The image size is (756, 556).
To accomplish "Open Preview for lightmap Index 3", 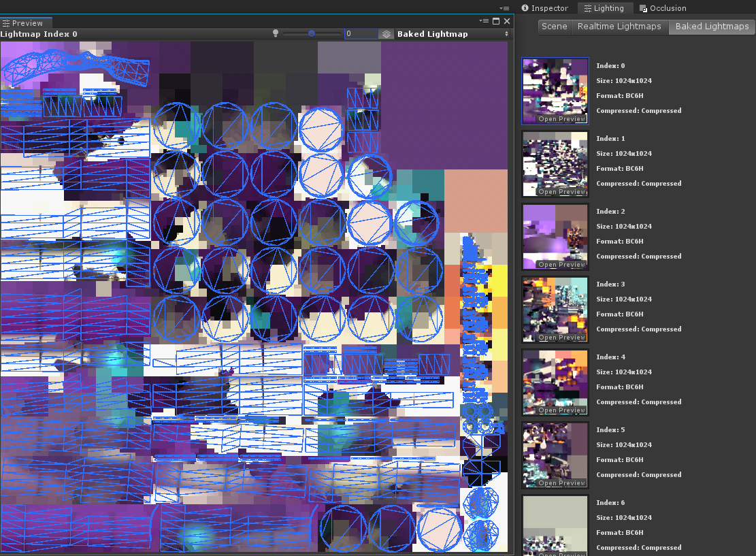I will [561, 338].
